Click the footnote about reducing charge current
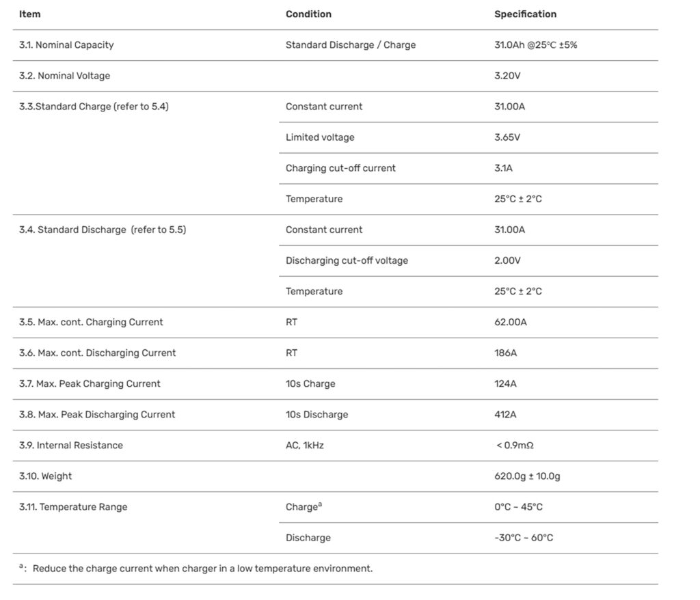The width and height of the screenshot is (700, 600). coord(202,569)
